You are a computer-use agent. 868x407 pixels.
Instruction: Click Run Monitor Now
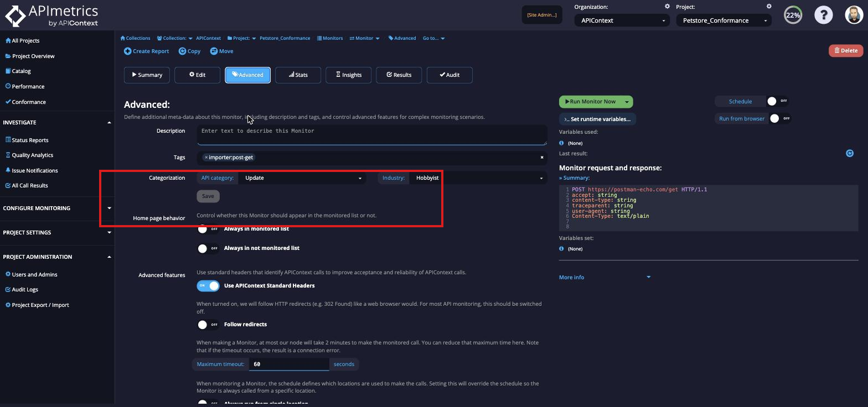coord(590,102)
